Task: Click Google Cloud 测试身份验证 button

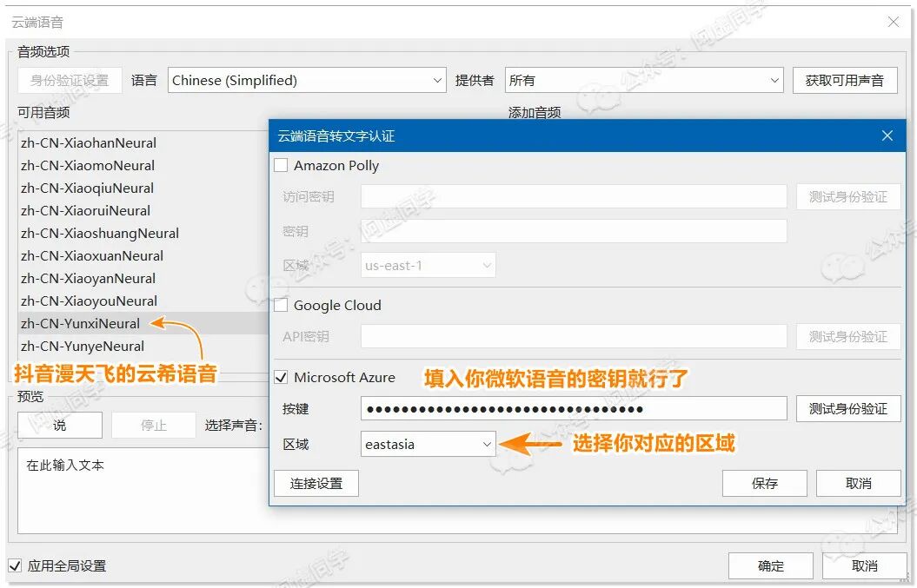Action: coord(848,337)
